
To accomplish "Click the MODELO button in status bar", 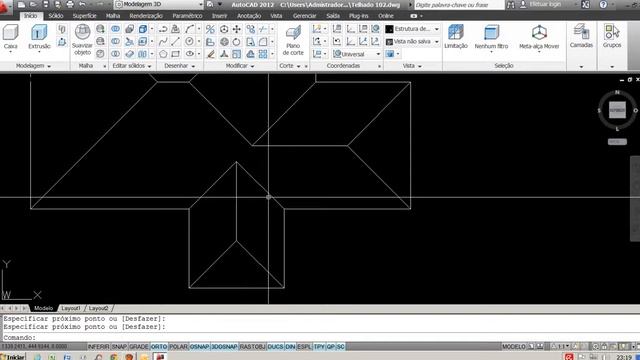I will coord(514,347).
